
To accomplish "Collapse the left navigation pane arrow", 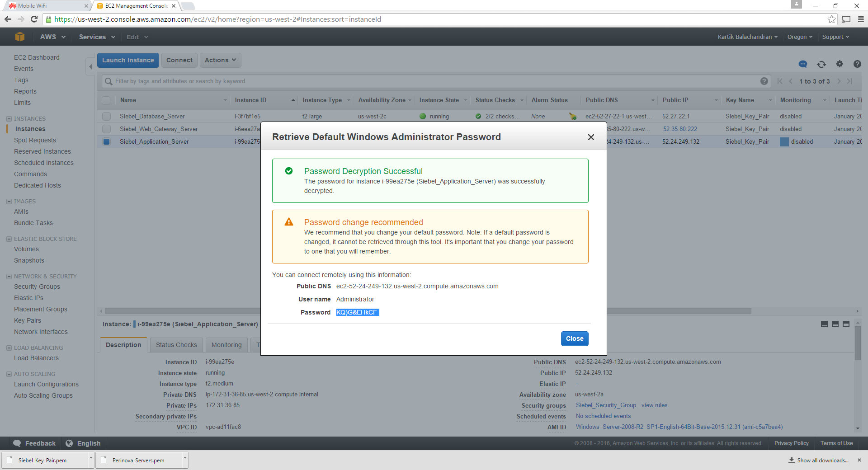I will [x=90, y=67].
